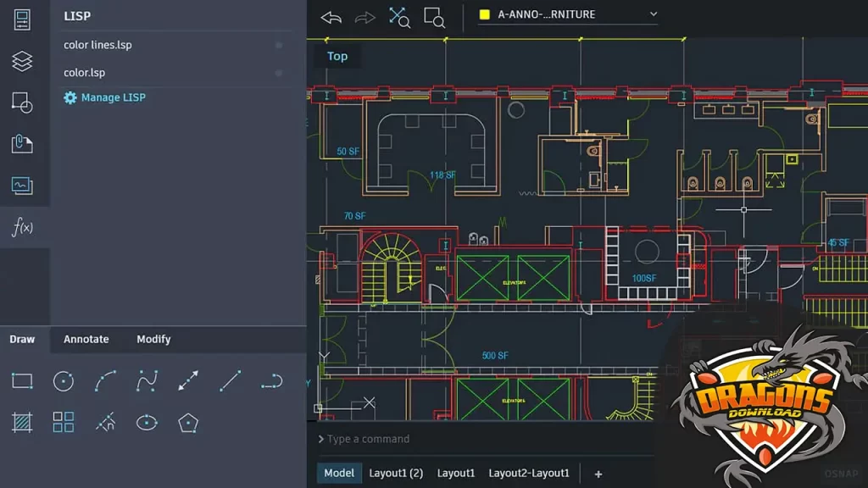The height and width of the screenshot is (488, 868).
Task: Enable the color lines.lsp script toggle
Action: [x=279, y=45]
